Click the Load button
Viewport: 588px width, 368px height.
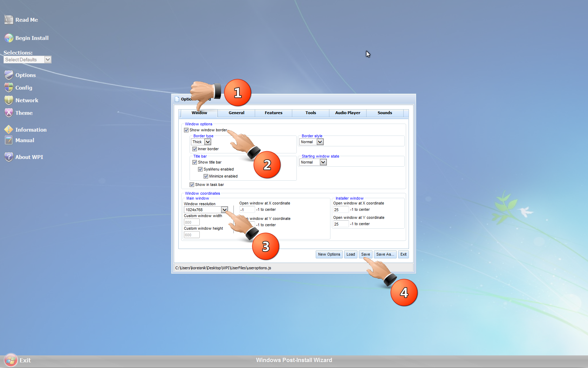click(351, 255)
